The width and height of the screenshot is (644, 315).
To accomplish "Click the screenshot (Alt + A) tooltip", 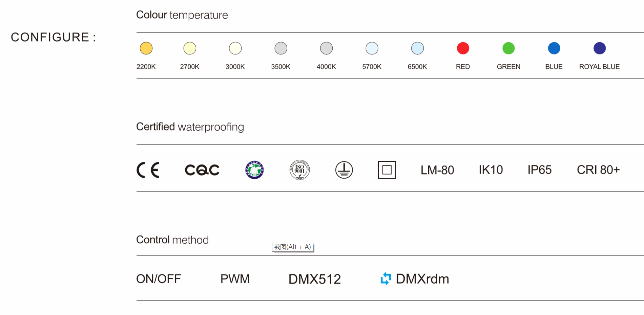I will point(292,247).
